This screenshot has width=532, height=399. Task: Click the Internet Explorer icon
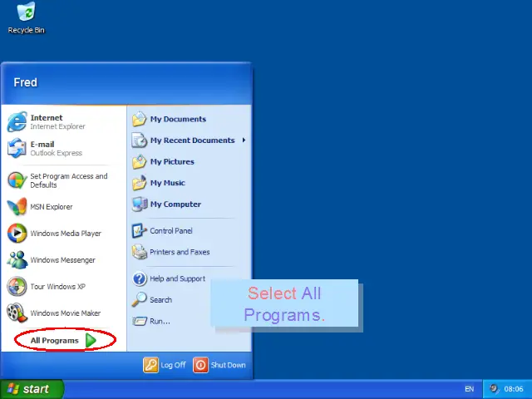click(17, 122)
